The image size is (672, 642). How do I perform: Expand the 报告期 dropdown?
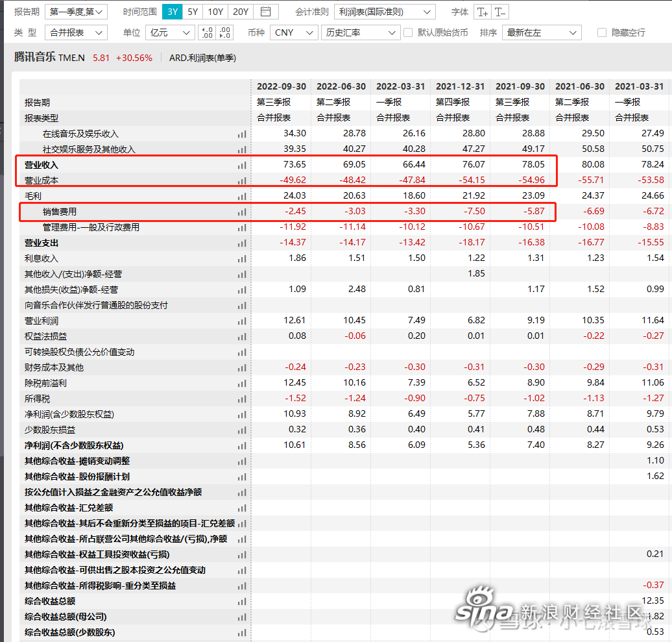click(x=76, y=12)
